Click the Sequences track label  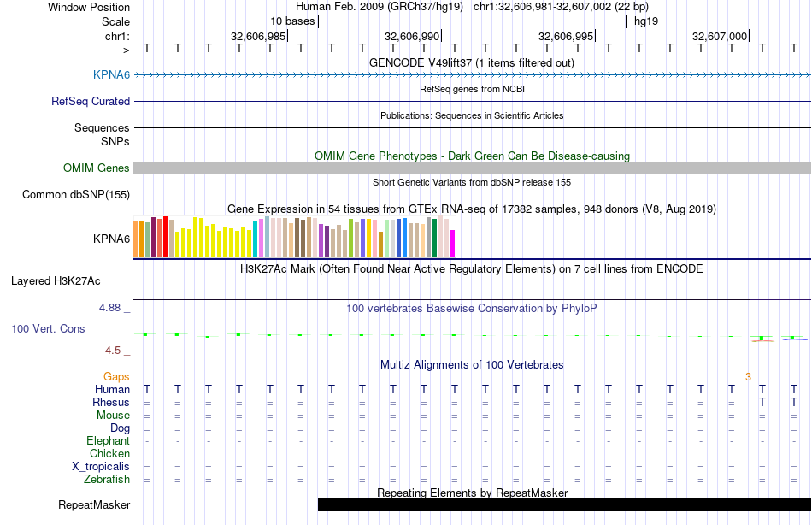click(x=102, y=127)
